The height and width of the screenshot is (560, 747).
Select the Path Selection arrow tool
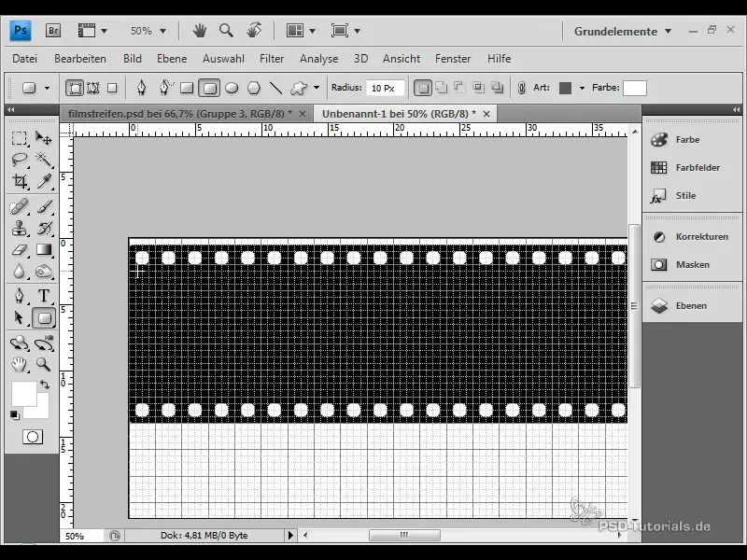(x=19, y=317)
